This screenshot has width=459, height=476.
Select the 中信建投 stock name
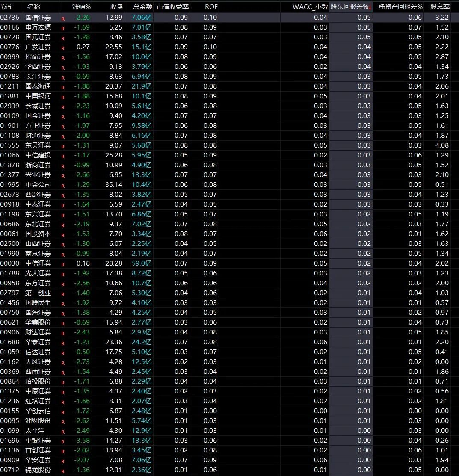click(x=38, y=155)
